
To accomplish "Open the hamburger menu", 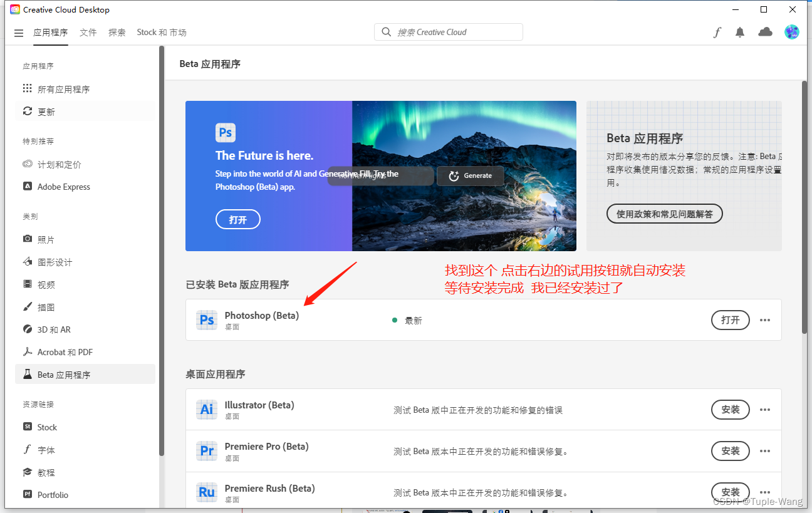I will [19, 33].
